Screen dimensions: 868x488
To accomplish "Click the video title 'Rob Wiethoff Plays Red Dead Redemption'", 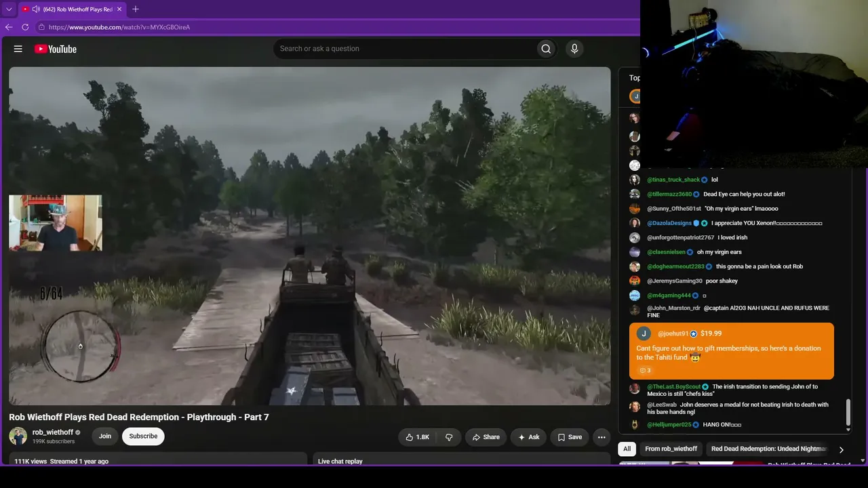I will 139,418.
